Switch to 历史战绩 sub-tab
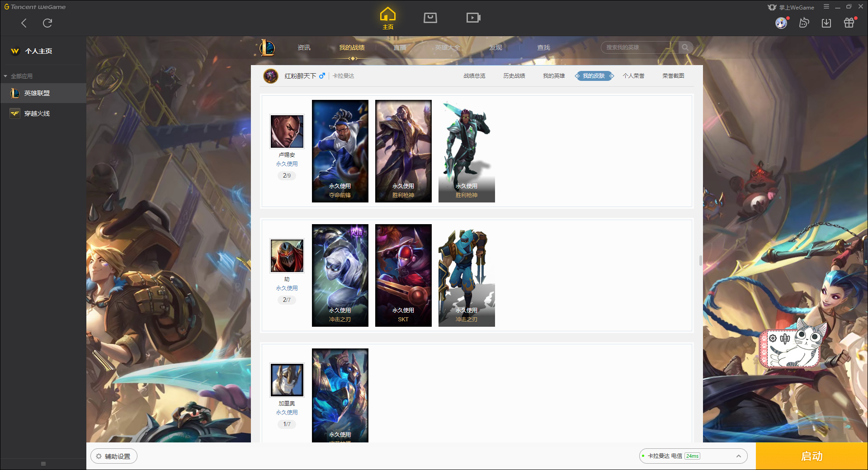868x470 pixels. (514, 76)
